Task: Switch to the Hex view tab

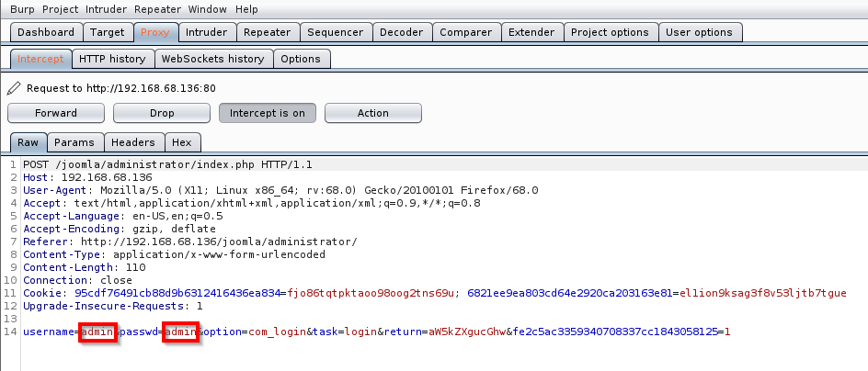Action: pyautogui.click(x=182, y=142)
